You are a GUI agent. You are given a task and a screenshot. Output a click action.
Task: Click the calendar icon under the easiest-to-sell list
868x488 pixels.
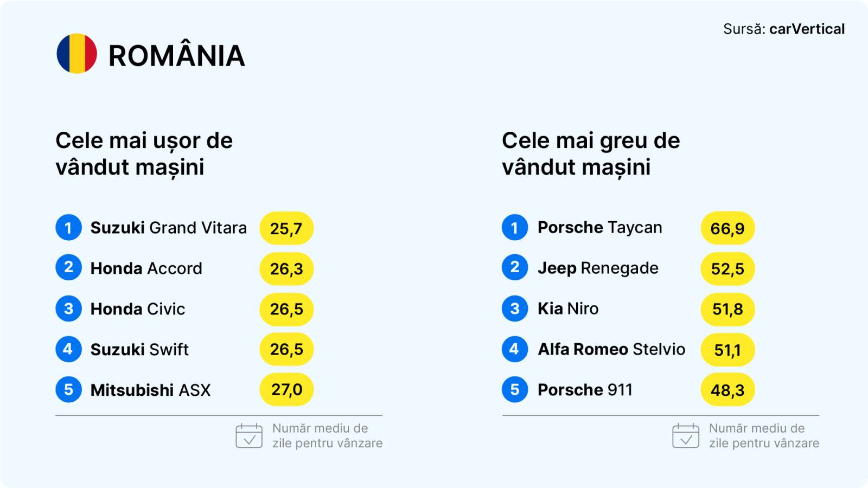(249, 436)
